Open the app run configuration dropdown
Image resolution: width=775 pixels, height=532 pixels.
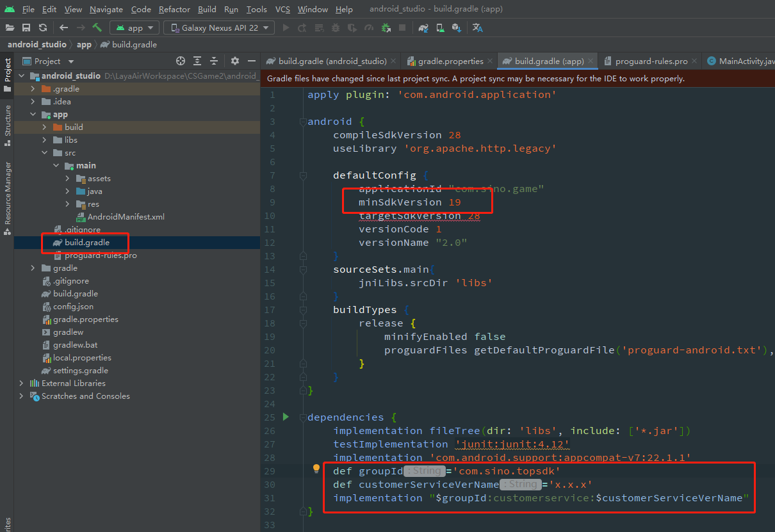click(135, 28)
